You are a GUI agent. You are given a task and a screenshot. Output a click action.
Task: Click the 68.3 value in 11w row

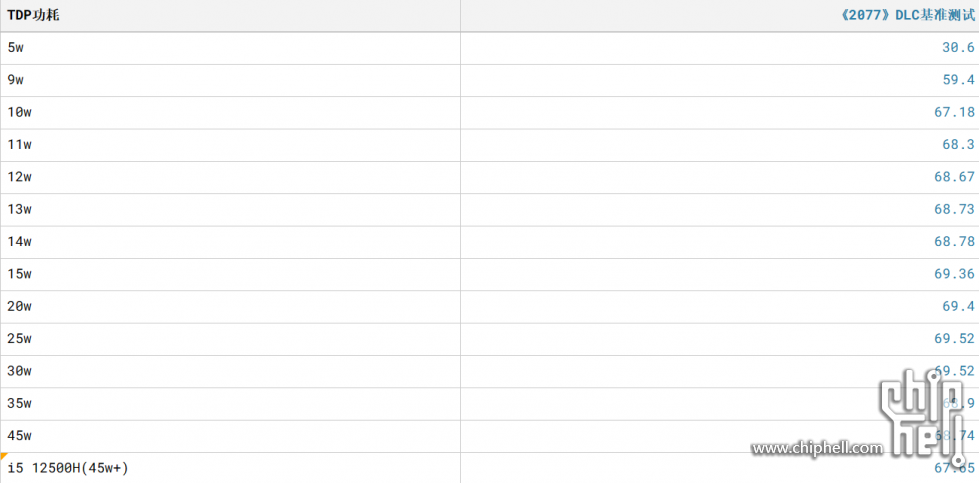[958, 145]
